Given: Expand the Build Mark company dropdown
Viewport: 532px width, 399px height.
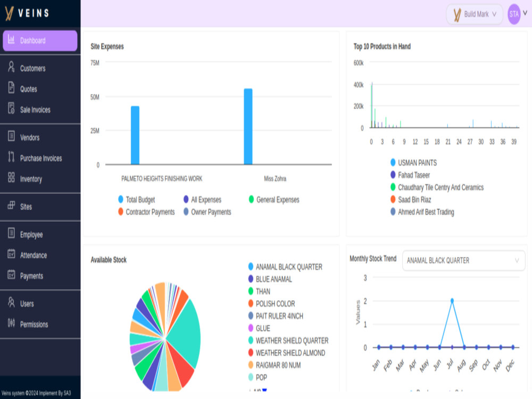Looking at the screenshot, I should coord(475,14).
